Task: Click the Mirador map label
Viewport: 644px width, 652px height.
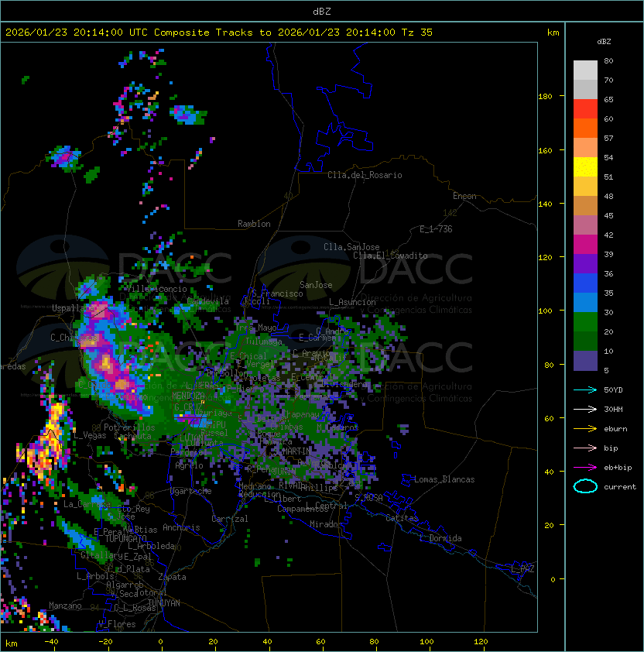Action: click(x=326, y=524)
